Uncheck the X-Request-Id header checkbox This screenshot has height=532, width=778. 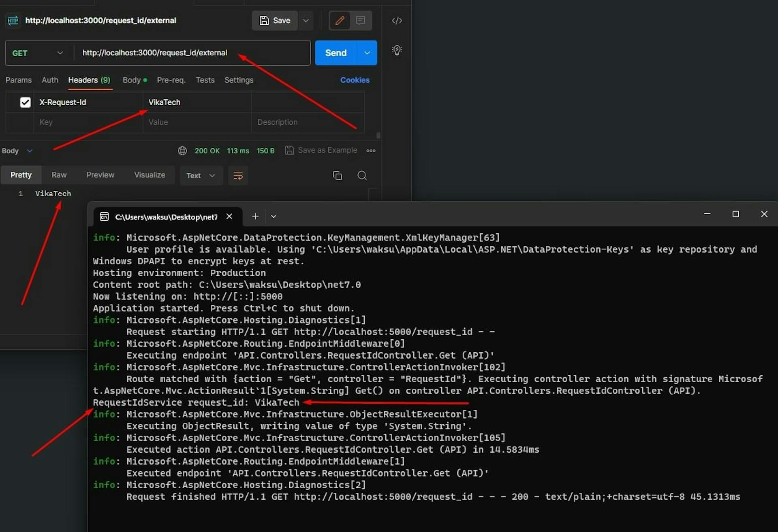coord(25,102)
